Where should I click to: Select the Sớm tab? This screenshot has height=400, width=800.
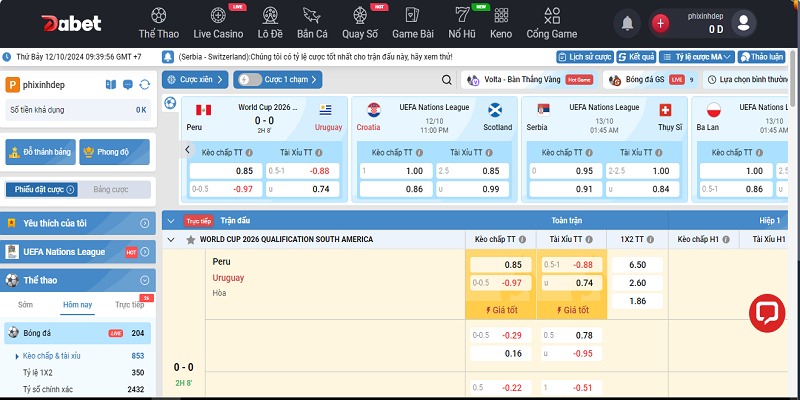(x=25, y=305)
